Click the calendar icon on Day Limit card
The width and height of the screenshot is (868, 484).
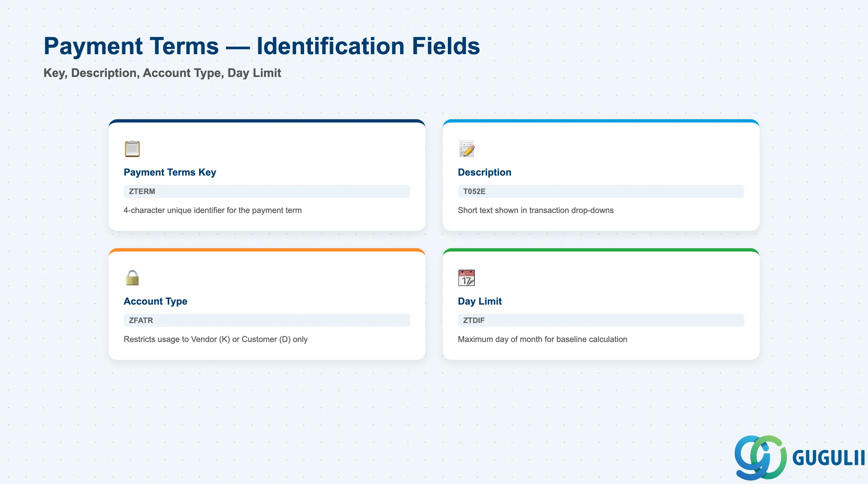pyautogui.click(x=466, y=278)
